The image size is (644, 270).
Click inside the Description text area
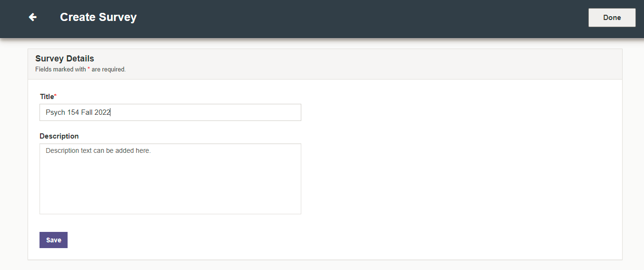pos(170,179)
